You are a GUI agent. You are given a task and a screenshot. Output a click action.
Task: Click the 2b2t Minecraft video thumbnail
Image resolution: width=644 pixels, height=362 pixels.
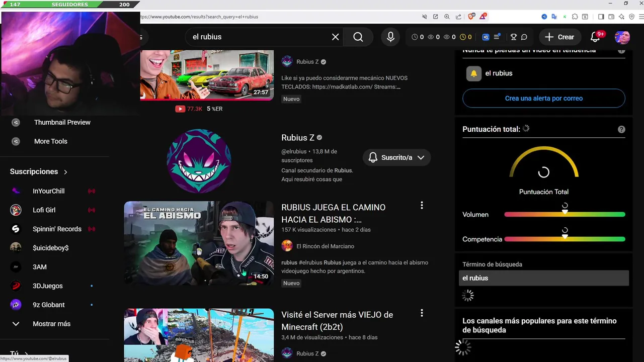[x=199, y=335]
